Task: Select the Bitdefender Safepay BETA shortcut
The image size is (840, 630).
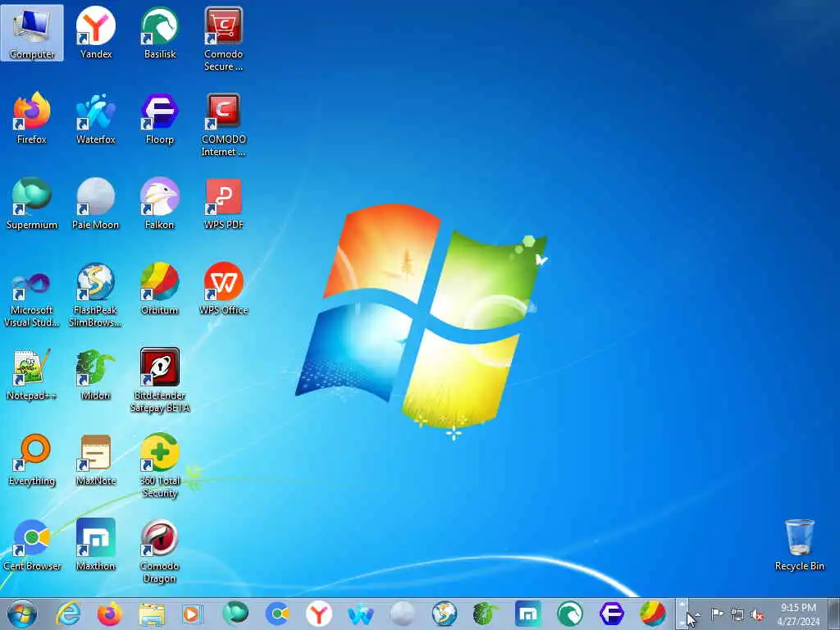Action: coord(160,381)
